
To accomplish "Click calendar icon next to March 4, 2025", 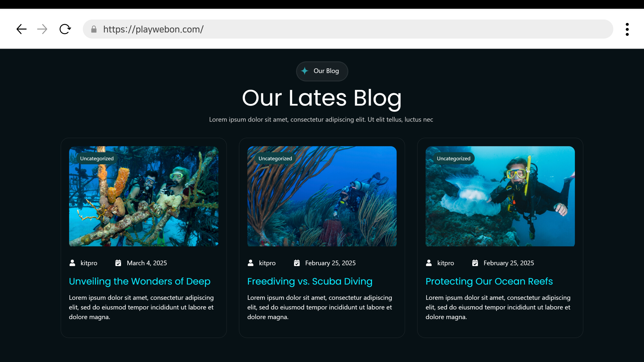I will (x=118, y=263).
